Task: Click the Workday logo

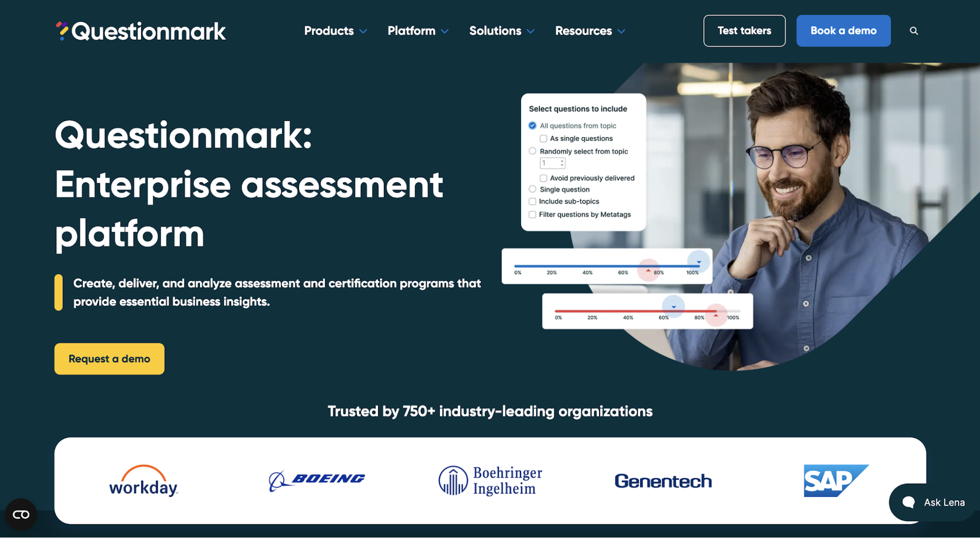Action: [x=144, y=481]
